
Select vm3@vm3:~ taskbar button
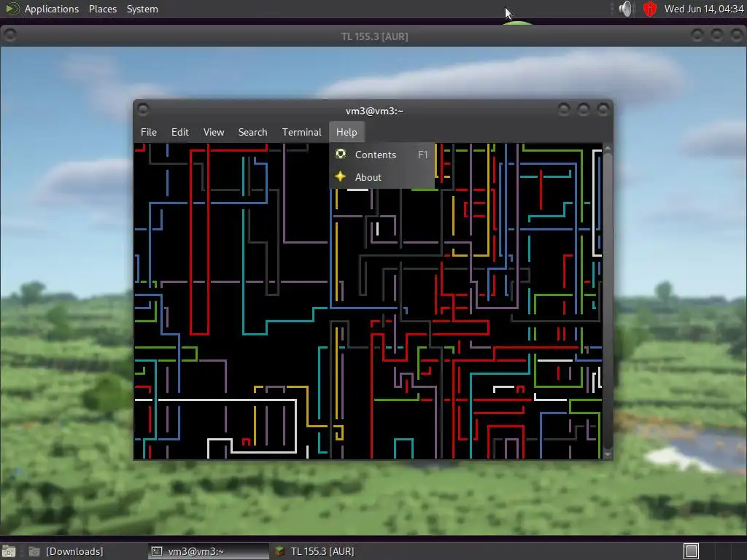coord(208,551)
